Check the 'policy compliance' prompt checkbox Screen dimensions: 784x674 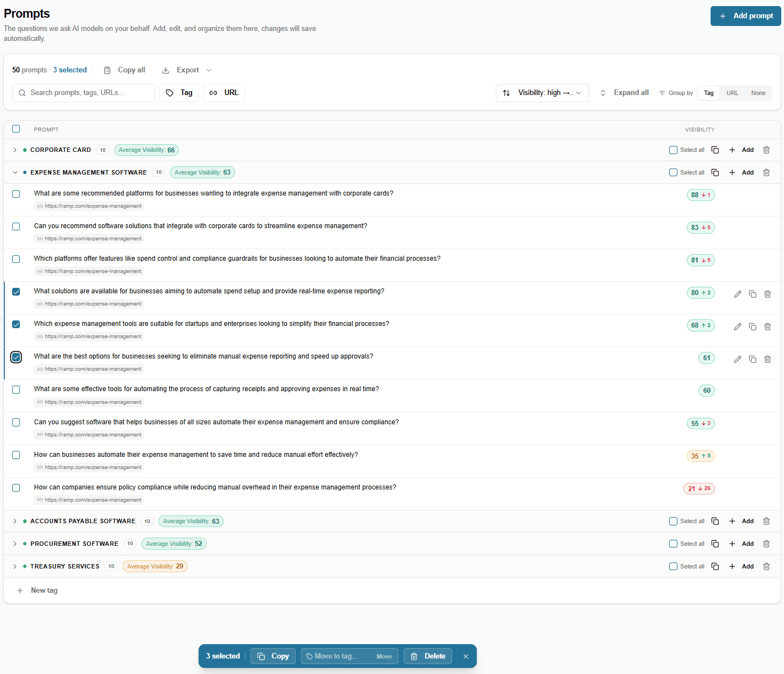[x=16, y=488]
